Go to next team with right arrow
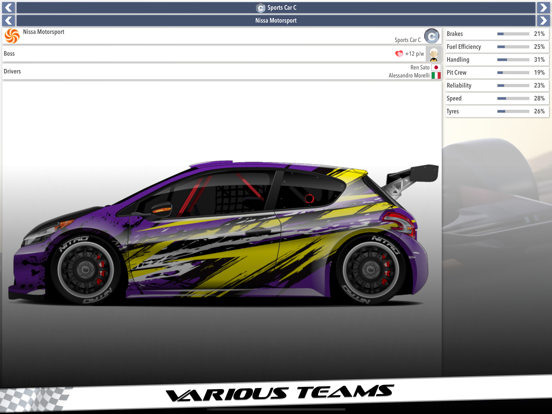 point(543,20)
